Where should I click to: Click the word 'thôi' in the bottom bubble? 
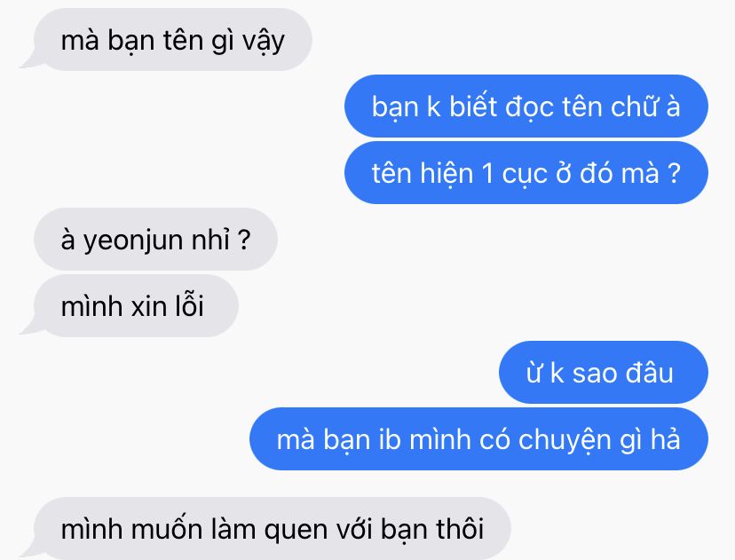pyautogui.click(x=460, y=529)
